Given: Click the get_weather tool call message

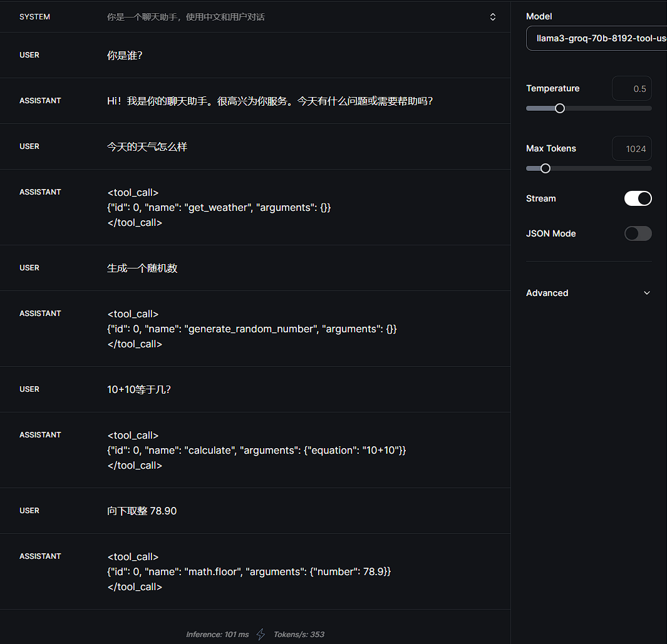Looking at the screenshot, I should (219, 207).
